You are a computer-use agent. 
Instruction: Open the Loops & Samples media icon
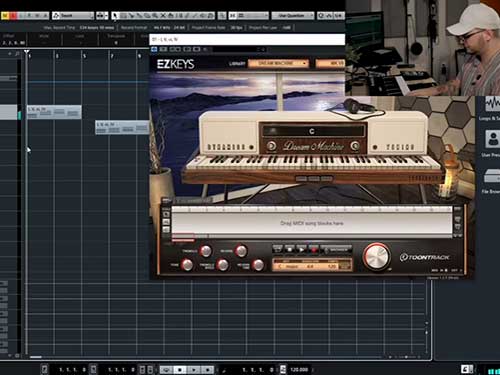tap(493, 104)
